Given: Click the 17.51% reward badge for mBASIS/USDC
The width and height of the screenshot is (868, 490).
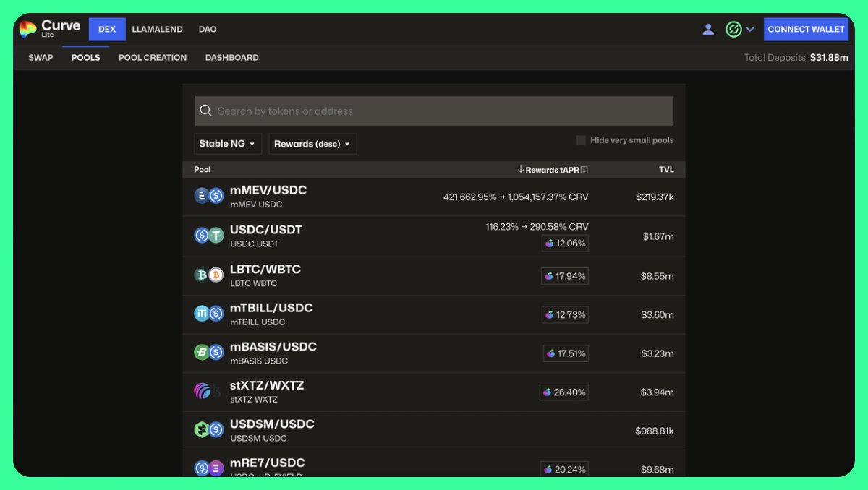Looking at the screenshot, I should [566, 353].
